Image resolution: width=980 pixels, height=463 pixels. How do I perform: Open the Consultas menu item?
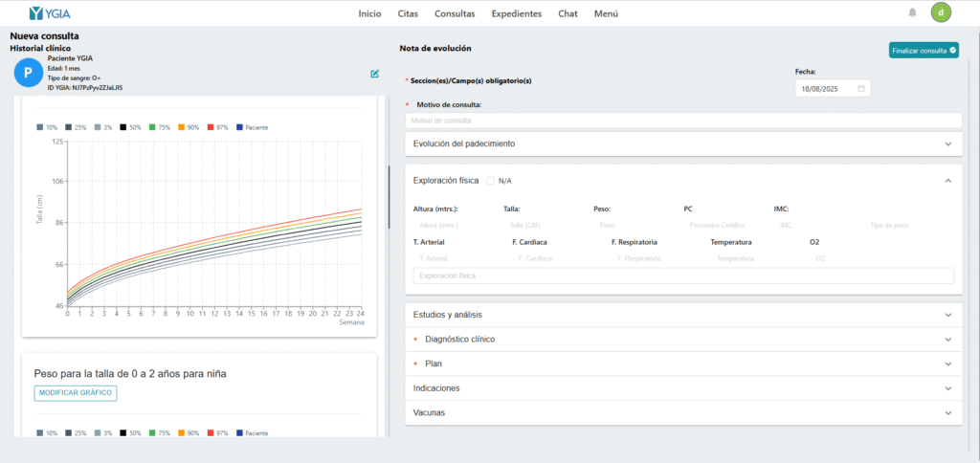click(x=455, y=13)
